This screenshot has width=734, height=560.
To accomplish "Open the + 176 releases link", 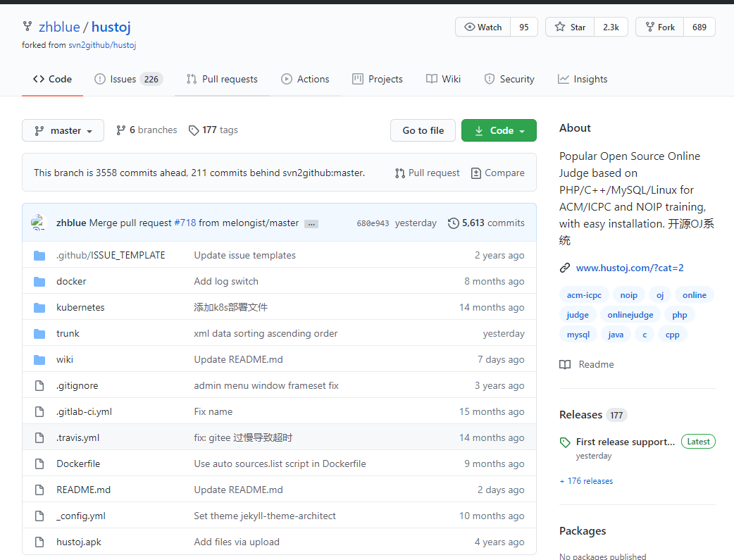I will [586, 481].
